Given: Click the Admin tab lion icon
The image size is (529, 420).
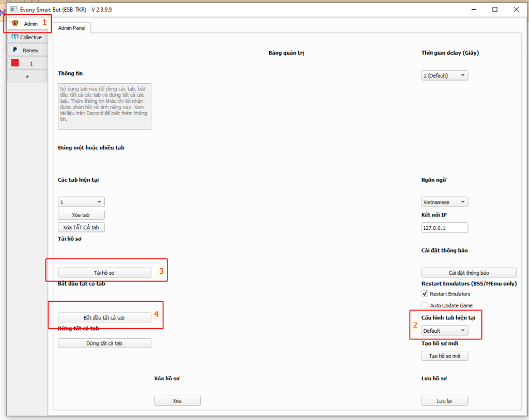Looking at the screenshot, I should [15, 24].
